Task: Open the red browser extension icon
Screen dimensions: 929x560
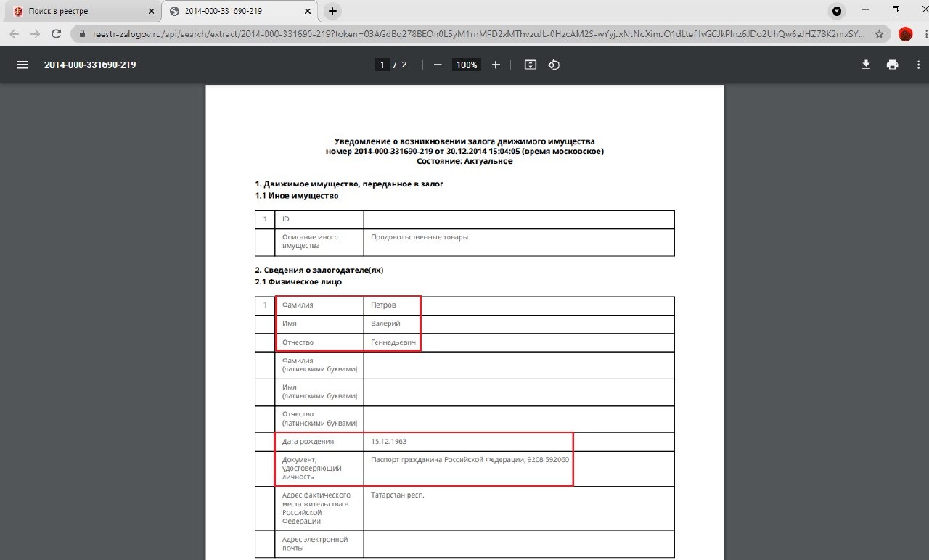Action: (x=905, y=33)
